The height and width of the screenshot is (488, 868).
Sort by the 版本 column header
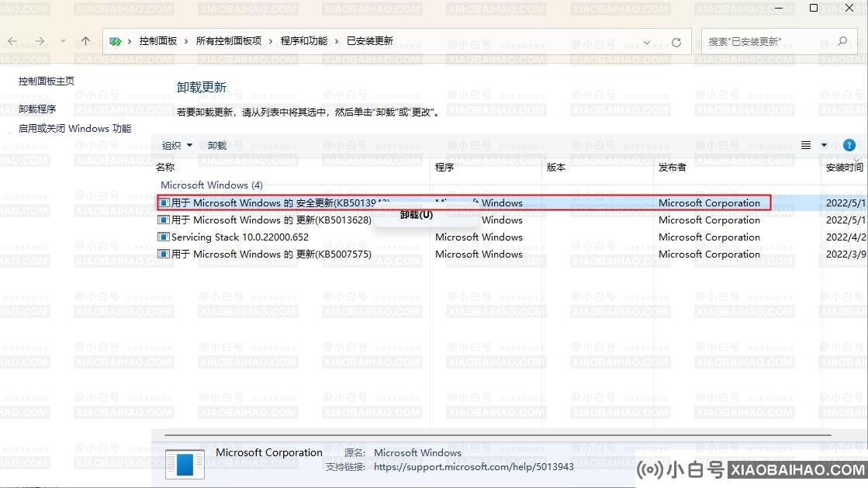coord(556,168)
